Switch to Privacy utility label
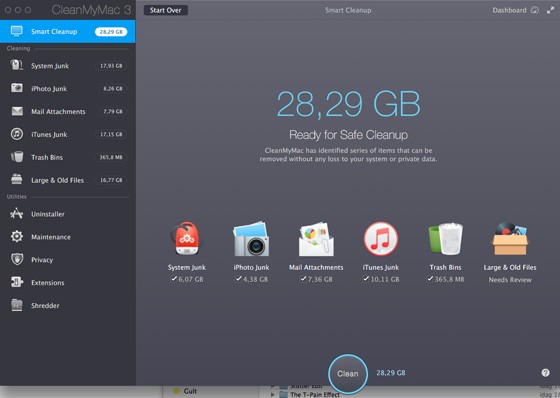This screenshot has width=560, height=398. coord(42,260)
